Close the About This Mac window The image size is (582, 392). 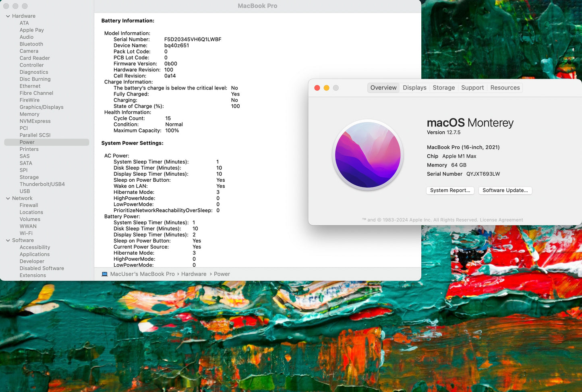(x=317, y=88)
